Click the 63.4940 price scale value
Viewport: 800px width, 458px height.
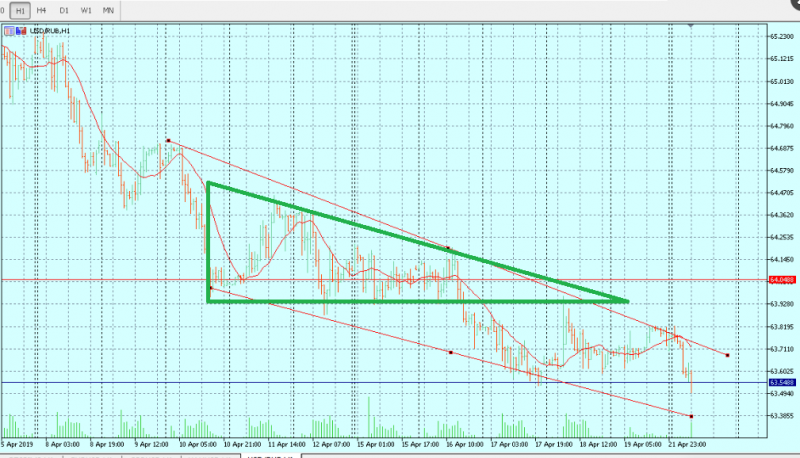click(x=782, y=394)
